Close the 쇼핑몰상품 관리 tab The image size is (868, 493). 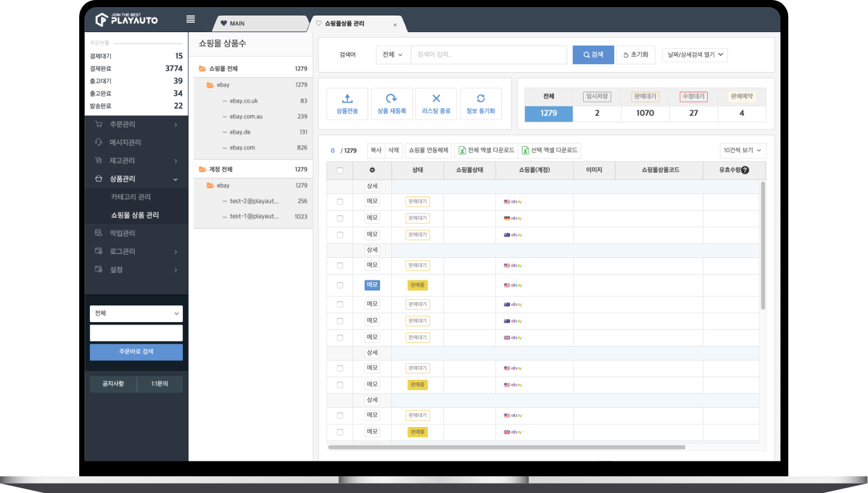395,25
